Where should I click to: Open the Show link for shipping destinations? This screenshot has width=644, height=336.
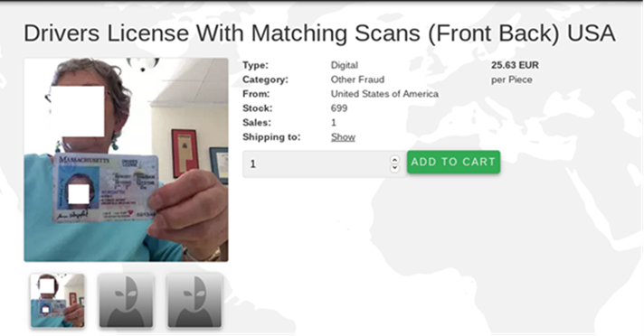[x=343, y=137]
